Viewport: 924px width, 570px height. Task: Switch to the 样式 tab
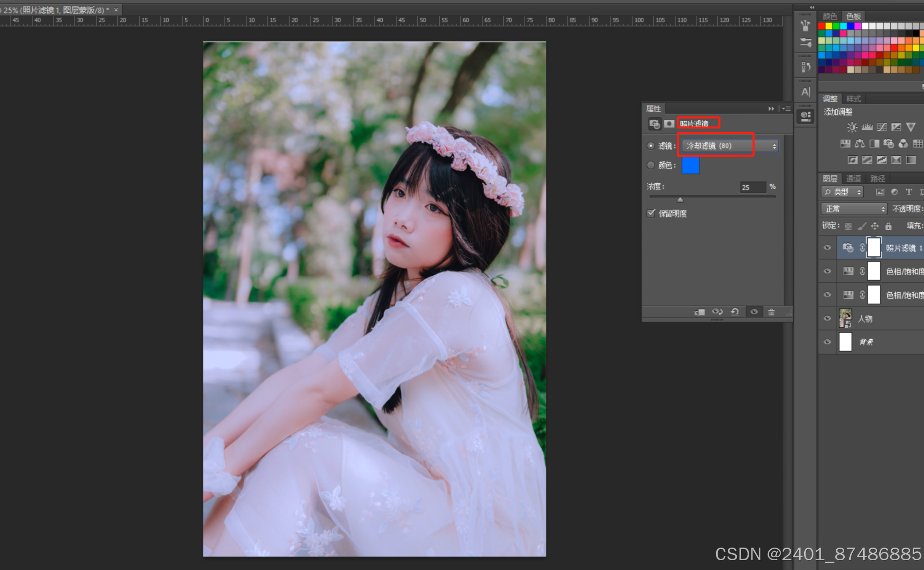click(x=853, y=99)
